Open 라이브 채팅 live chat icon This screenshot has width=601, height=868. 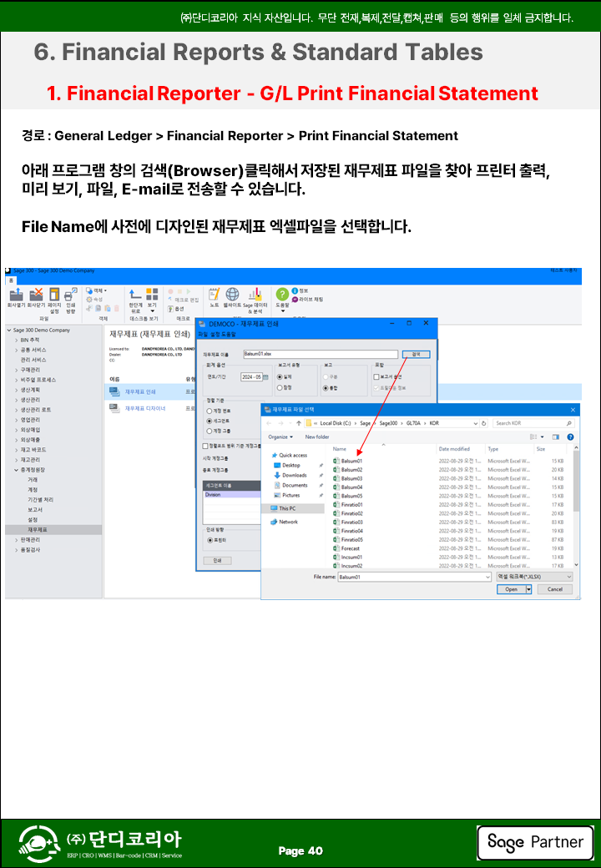(295, 300)
